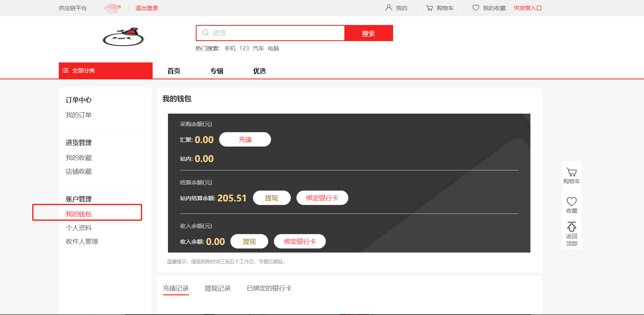The width and height of the screenshot is (644, 315).
Task: Switch to the 提现记录 tab
Action: pyautogui.click(x=217, y=288)
